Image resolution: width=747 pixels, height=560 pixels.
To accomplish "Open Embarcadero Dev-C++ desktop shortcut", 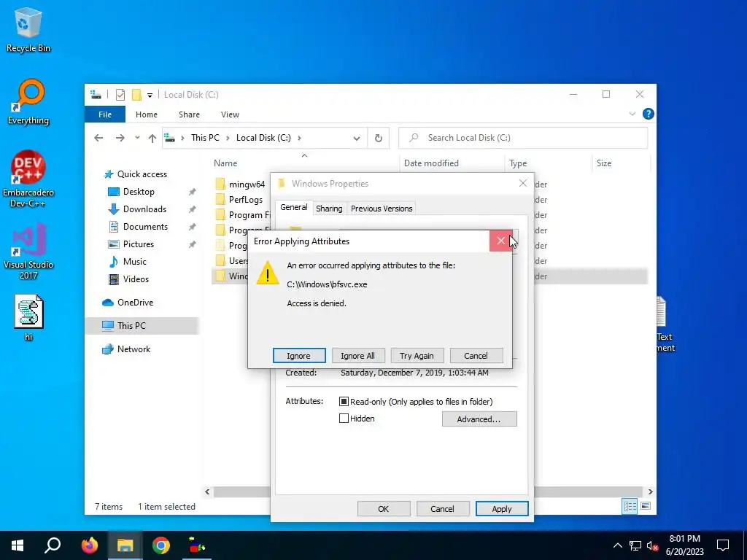I will 28,179.
